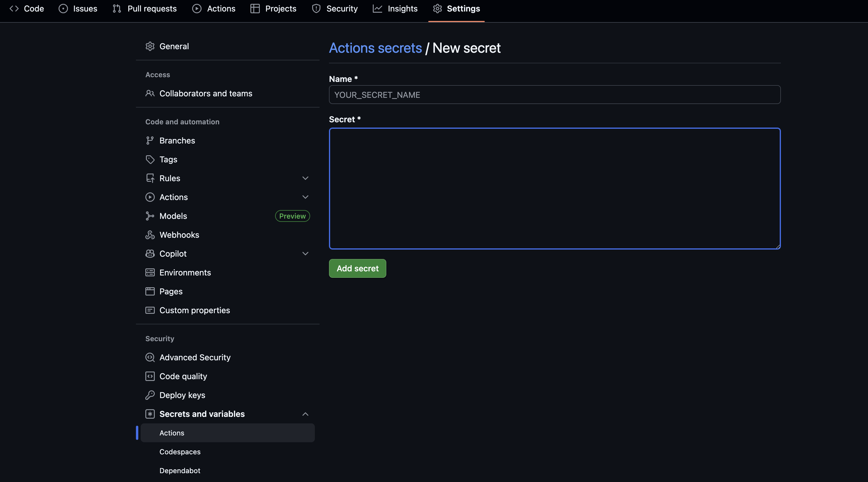Collapse Secrets and variables section
868x482 pixels.
(x=305, y=414)
